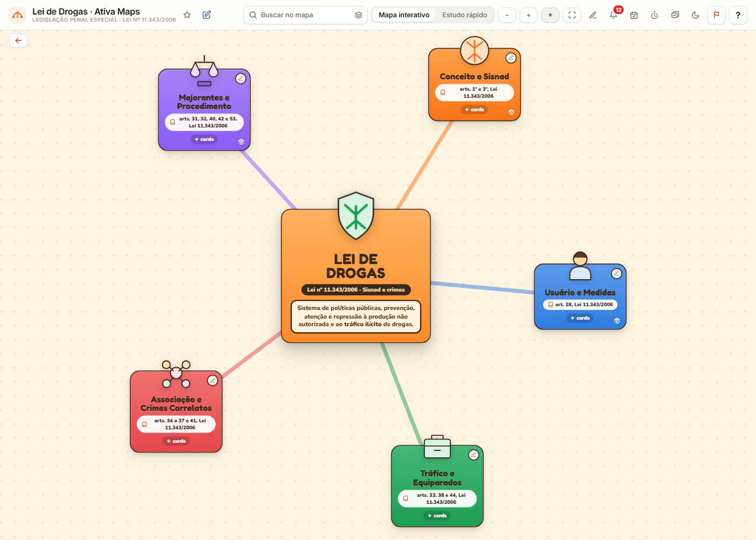Click the orange flag report button
The height and width of the screenshot is (540, 756).
[x=717, y=15]
